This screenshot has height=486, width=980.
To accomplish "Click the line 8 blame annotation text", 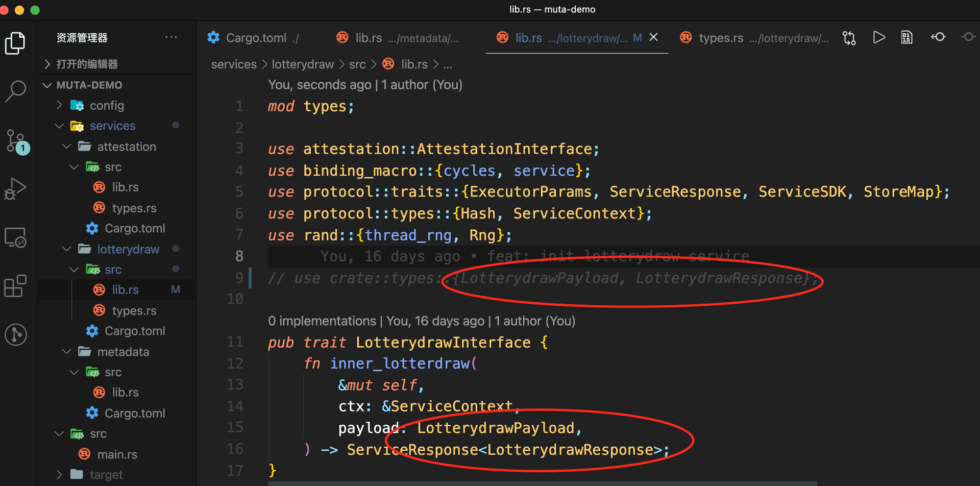I will [535, 256].
